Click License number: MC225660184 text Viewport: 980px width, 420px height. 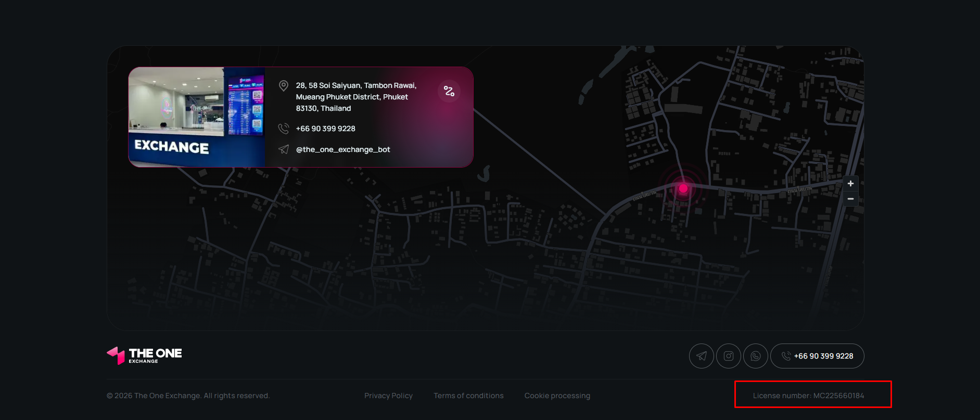[808, 396]
